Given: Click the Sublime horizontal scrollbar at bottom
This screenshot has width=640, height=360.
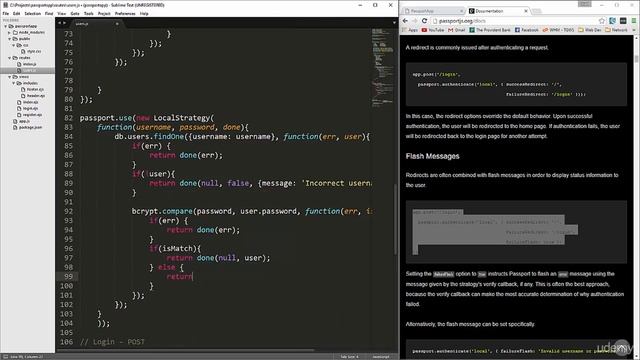Looking at the screenshot, I should [x=186, y=350].
